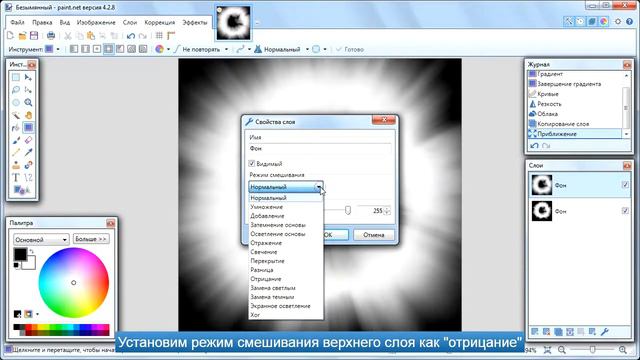
Task: Select the Lasso Select tool
Action: (x=16, y=90)
